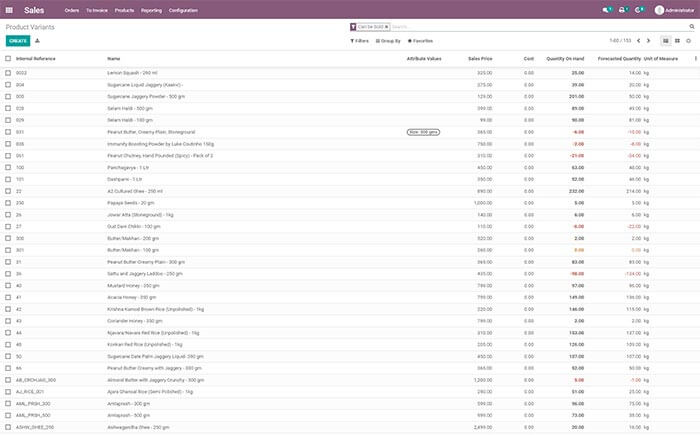
Task: Open the Group By dropdown
Action: (388, 41)
